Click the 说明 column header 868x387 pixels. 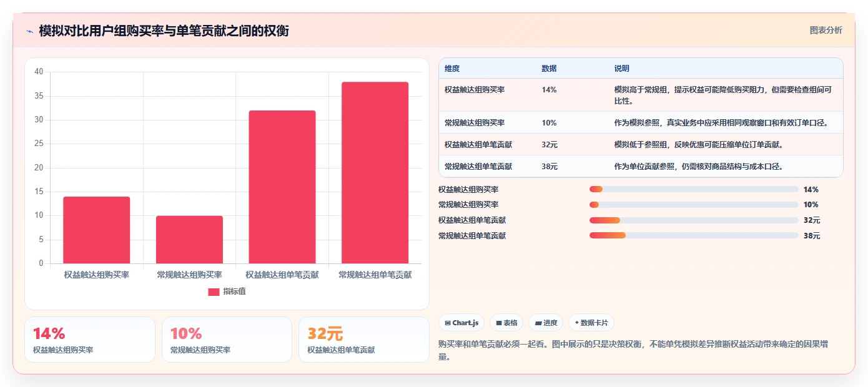[621, 69]
